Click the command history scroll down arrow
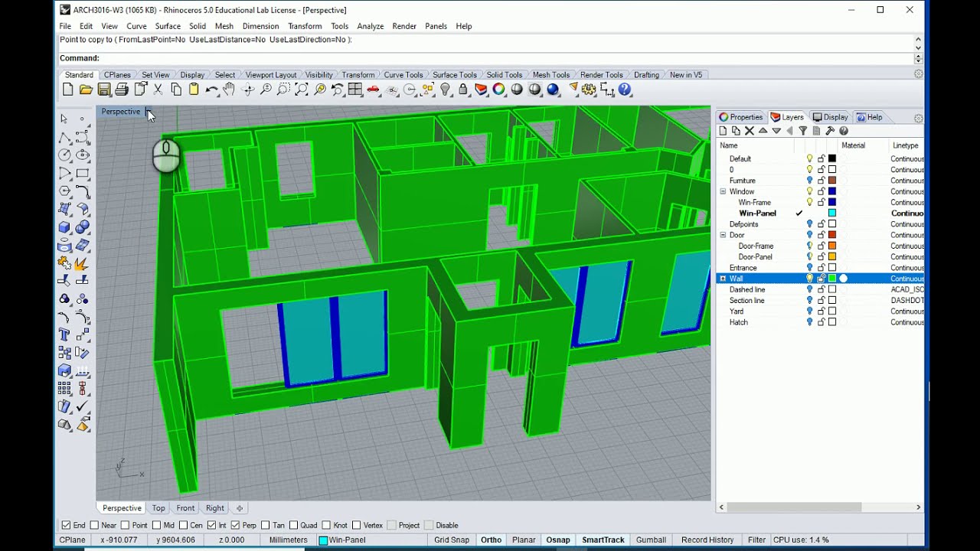This screenshot has width=980, height=551. (x=918, y=47)
